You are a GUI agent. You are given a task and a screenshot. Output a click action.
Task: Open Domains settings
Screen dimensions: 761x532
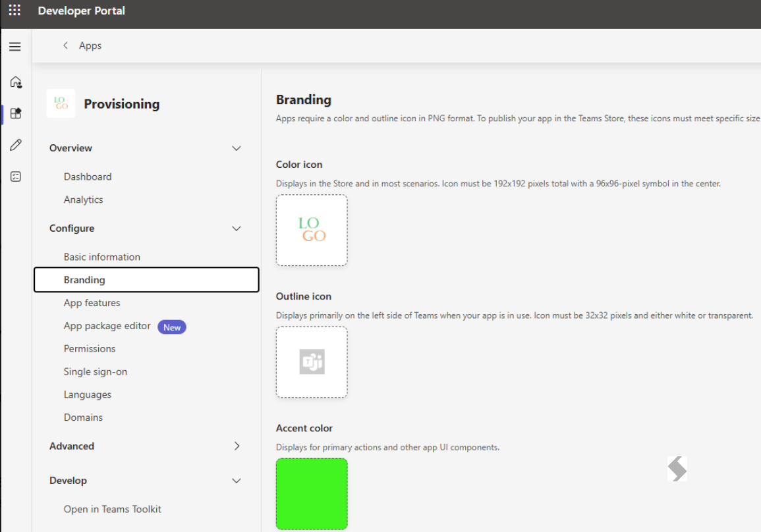[x=83, y=417]
